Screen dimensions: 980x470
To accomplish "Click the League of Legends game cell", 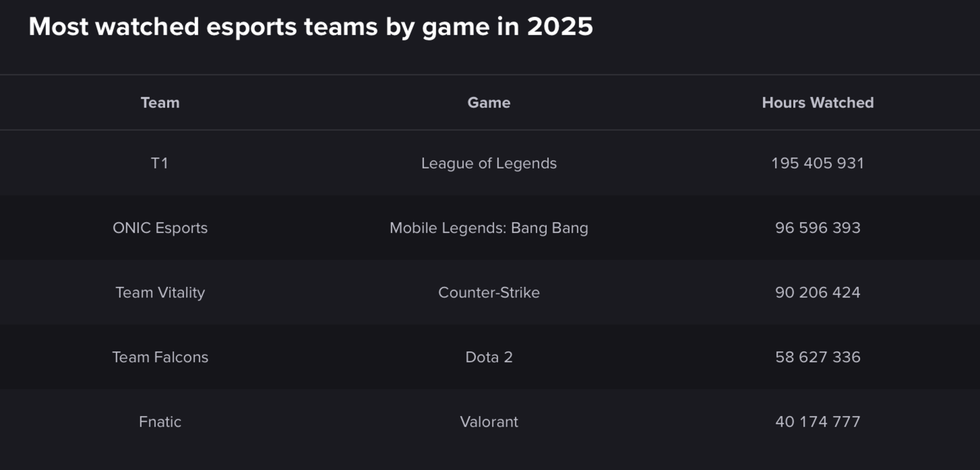I will point(489,163).
